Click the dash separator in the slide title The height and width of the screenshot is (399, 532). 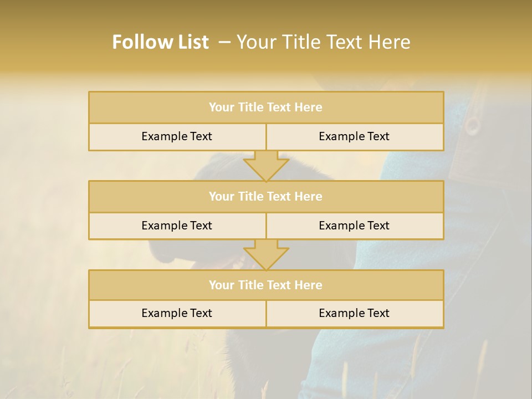[225, 42]
